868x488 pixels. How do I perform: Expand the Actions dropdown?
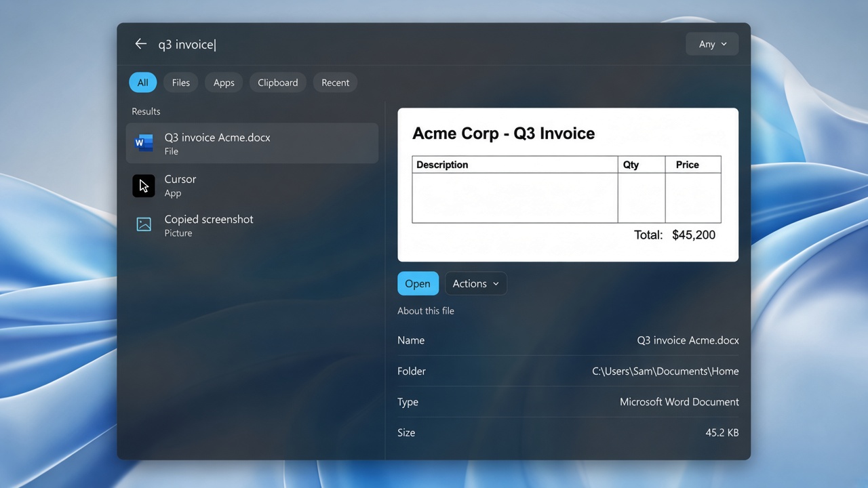coord(475,283)
